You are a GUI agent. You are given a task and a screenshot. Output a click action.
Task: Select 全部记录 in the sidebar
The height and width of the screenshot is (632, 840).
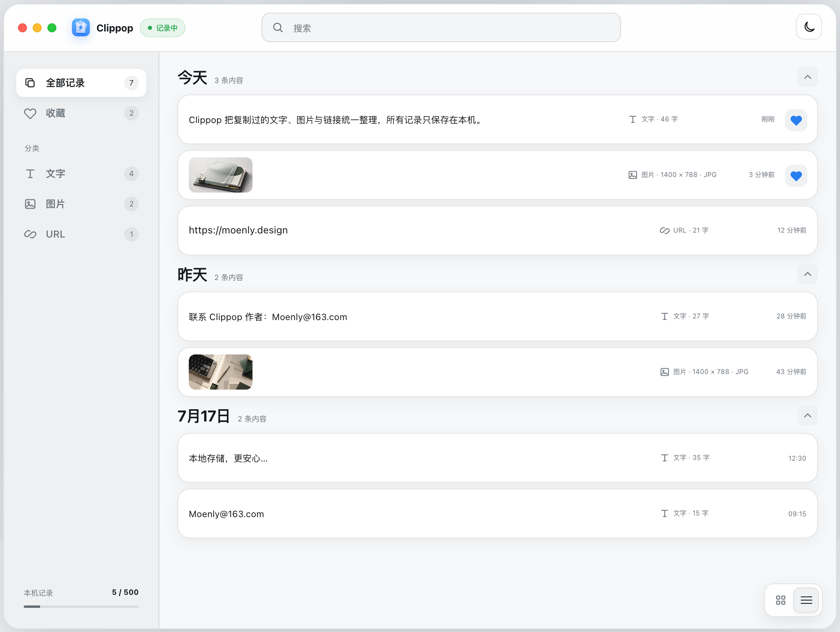[x=81, y=83]
